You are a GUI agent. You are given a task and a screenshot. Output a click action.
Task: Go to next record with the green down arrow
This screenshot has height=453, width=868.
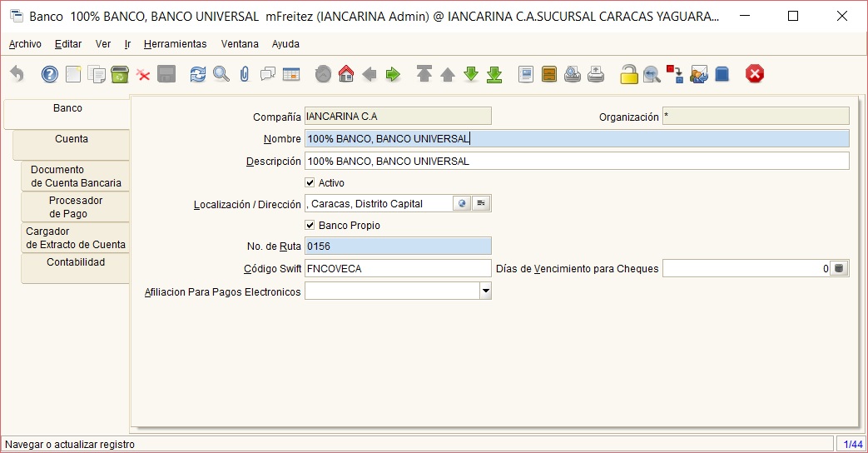(x=470, y=73)
